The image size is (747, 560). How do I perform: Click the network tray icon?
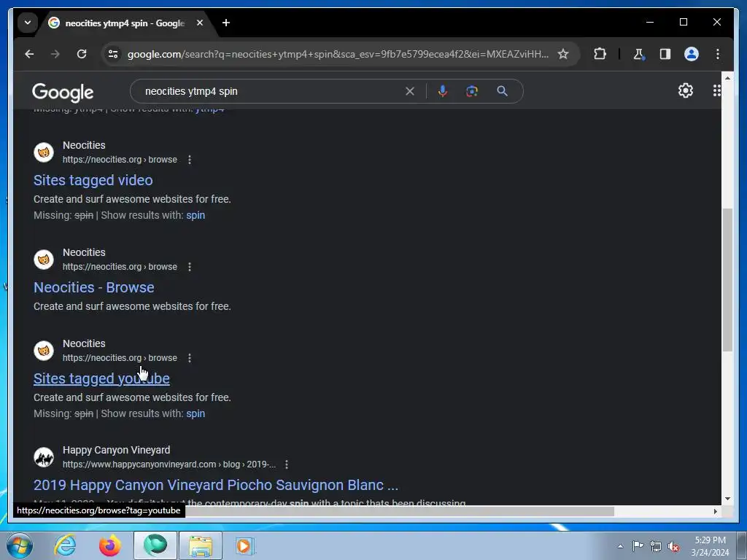(656, 546)
